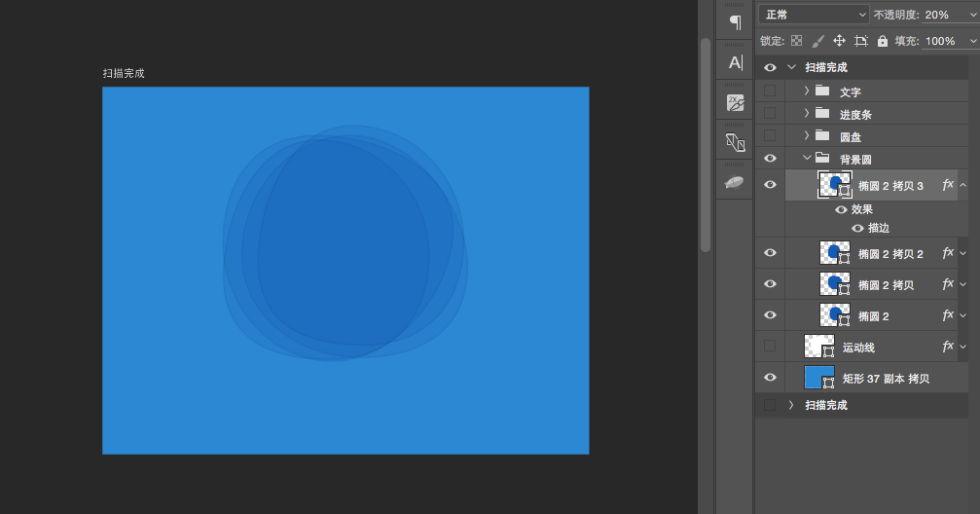Show the 文字 group

[x=770, y=92]
